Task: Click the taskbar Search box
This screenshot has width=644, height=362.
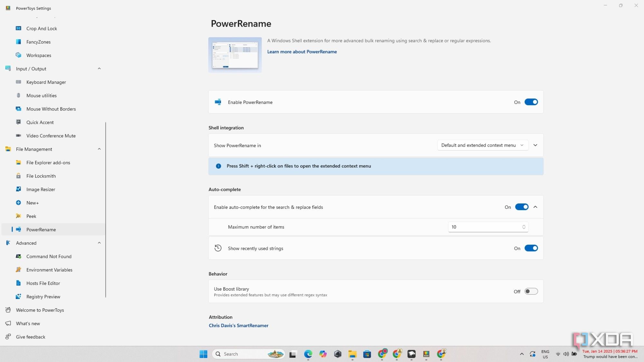Action: pyautogui.click(x=248, y=354)
